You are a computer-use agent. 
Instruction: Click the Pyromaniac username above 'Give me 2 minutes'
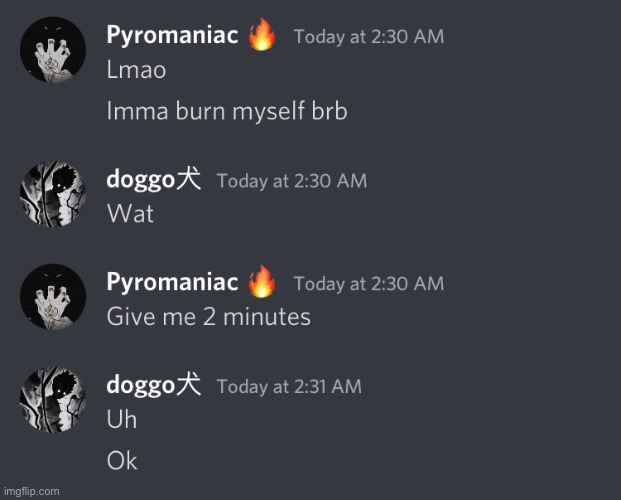pos(172,282)
